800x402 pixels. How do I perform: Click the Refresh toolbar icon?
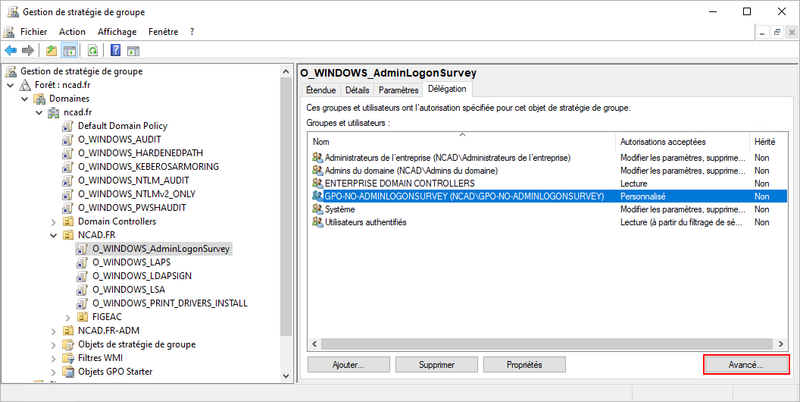[x=93, y=50]
